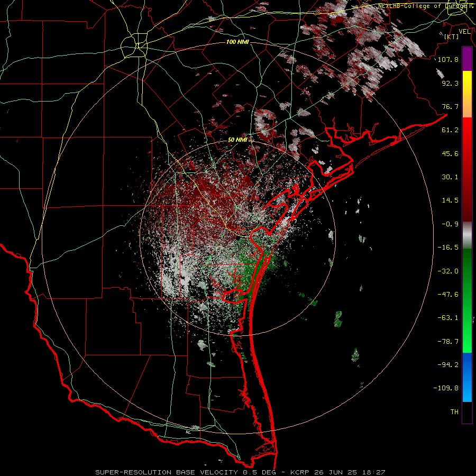Click the TH label on the legend

tap(454, 412)
